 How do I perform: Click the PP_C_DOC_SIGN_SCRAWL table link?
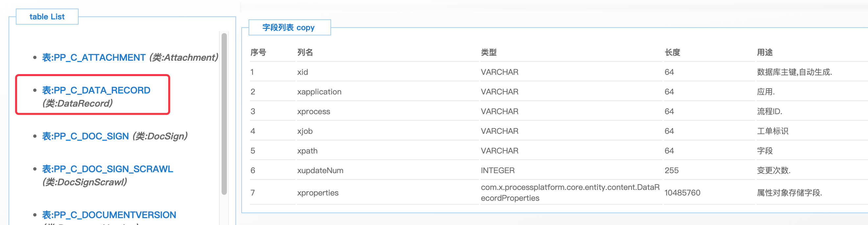[x=108, y=169]
